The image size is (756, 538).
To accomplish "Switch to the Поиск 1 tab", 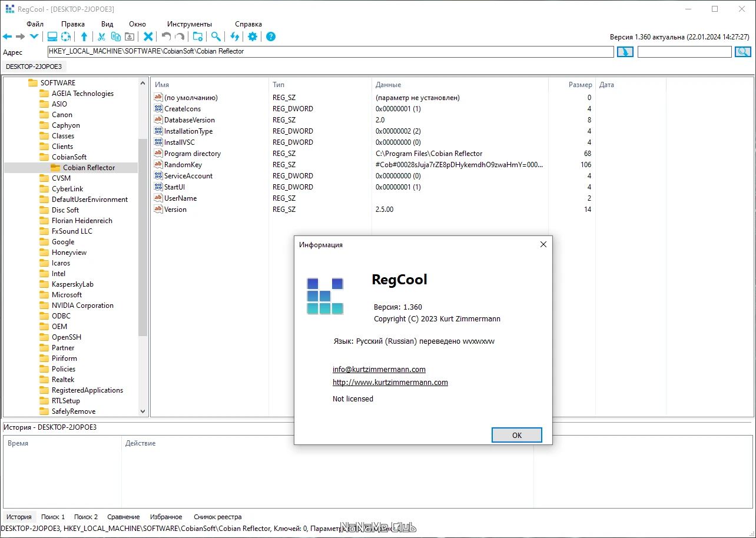I will [53, 517].
